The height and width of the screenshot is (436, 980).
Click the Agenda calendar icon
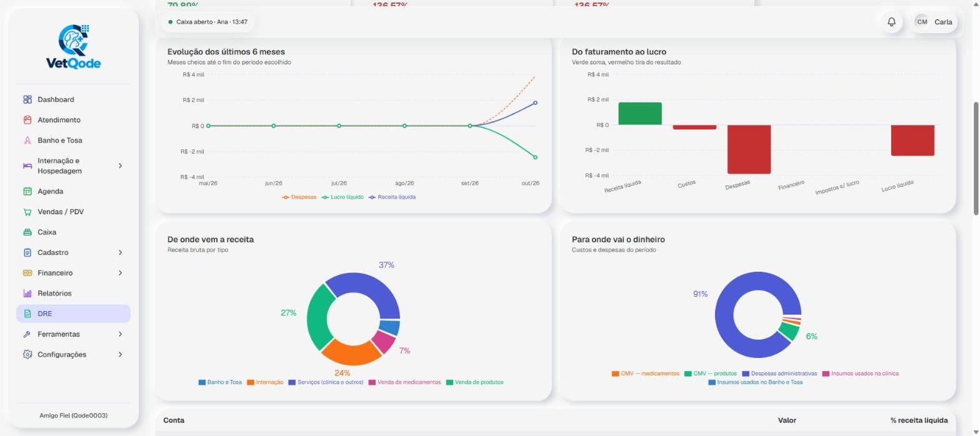click(27, 191)
